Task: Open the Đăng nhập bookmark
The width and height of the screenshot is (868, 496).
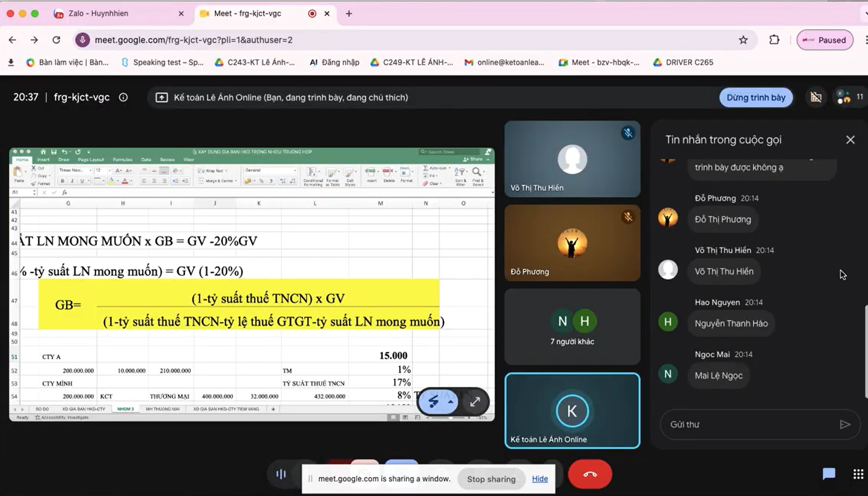Action: (x=334, y=62)
